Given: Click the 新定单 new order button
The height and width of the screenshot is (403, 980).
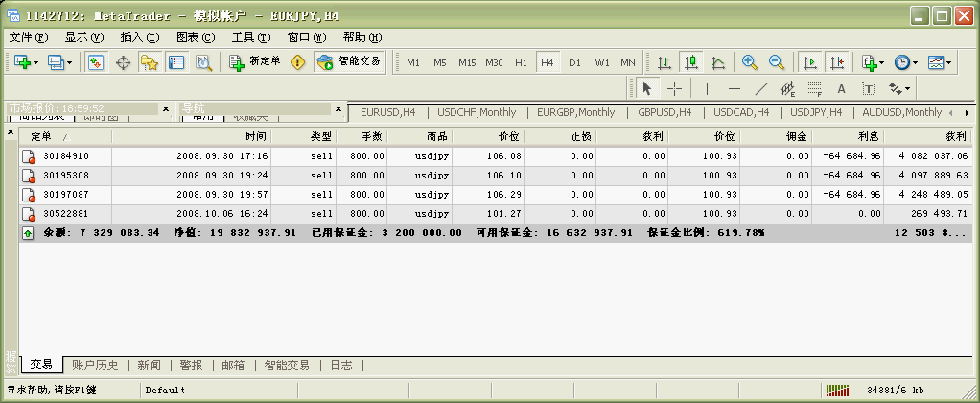Looking at the screenshot, I should pyautogui.click(x=254, y=62).
